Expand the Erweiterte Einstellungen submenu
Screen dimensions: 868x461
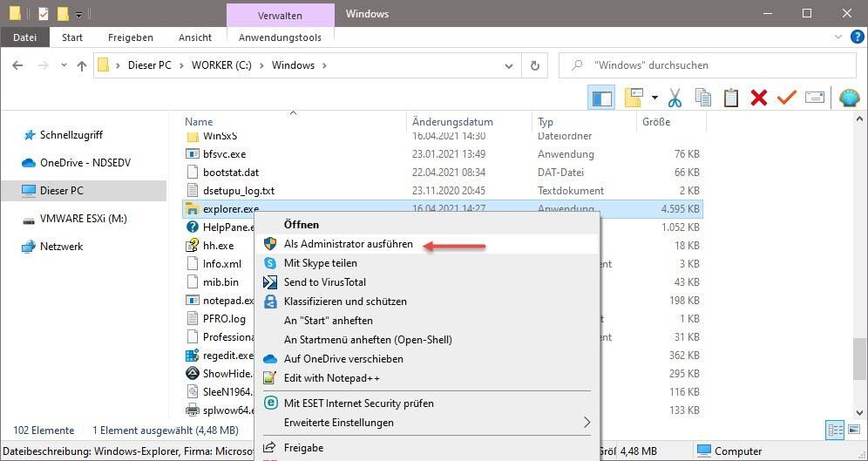click(586, 423)
